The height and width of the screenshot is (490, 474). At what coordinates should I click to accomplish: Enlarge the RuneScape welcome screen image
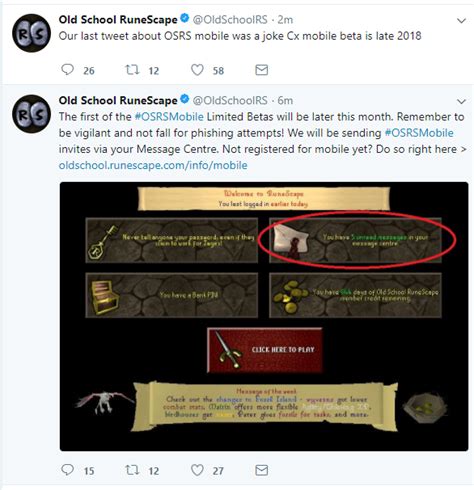pyautogui.click(x=264, y=316)
